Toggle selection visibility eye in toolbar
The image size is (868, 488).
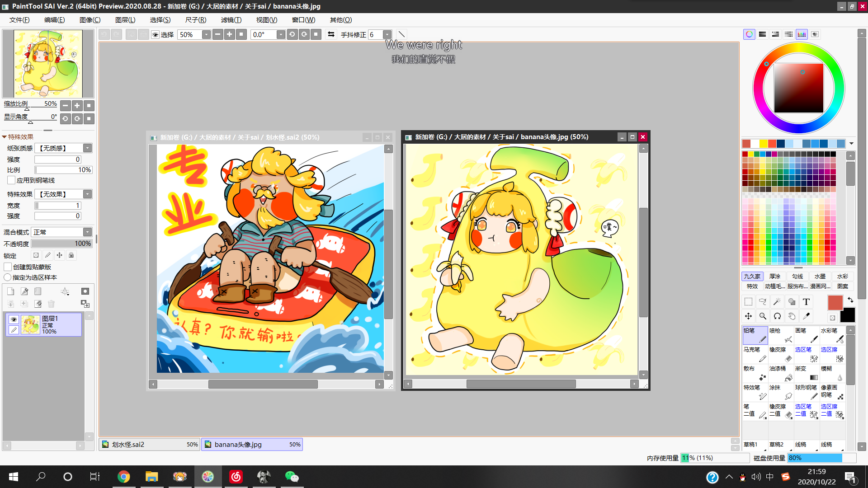click(x=155, y=35)
